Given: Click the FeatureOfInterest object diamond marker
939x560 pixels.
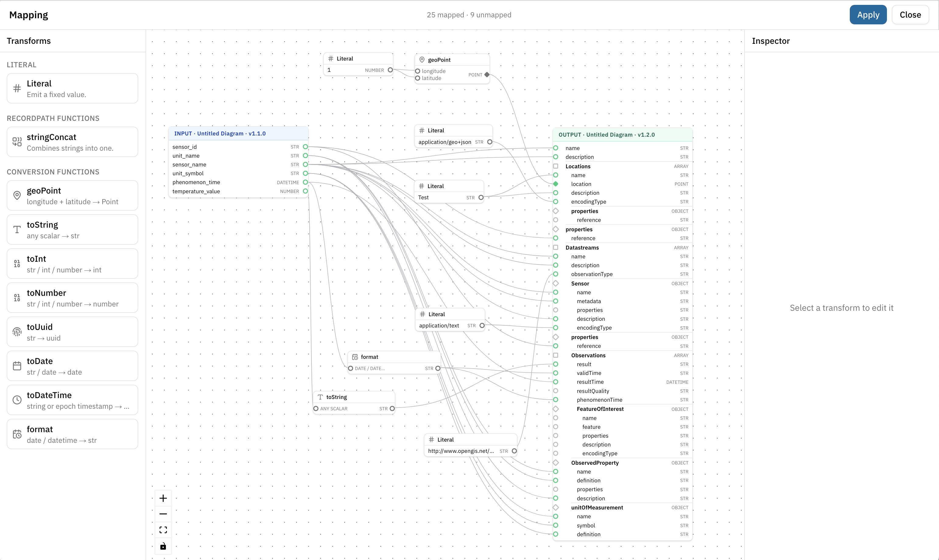Looking at the screenshot, I should (556, 409).
